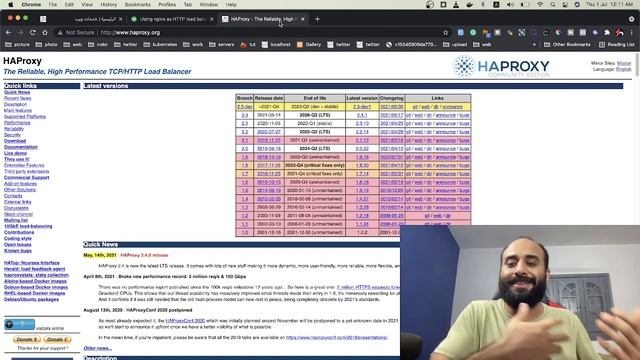Open the Reading List

616,44
